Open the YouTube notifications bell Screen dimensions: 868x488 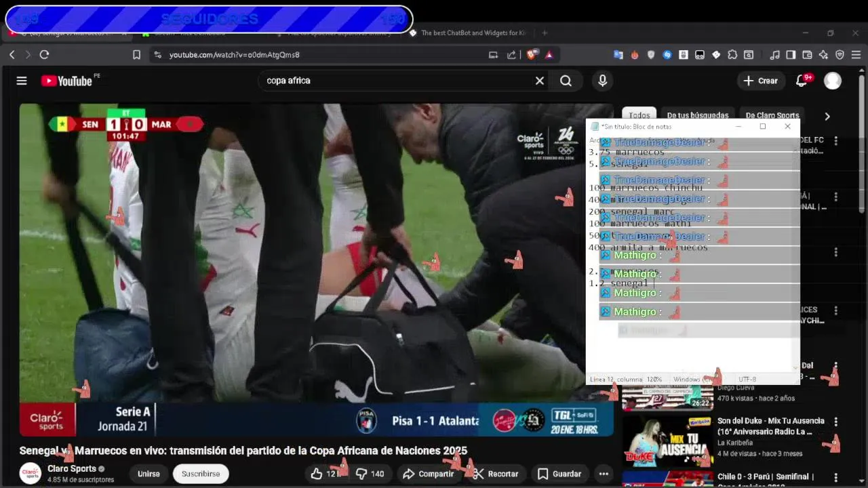tap(802, 81)
